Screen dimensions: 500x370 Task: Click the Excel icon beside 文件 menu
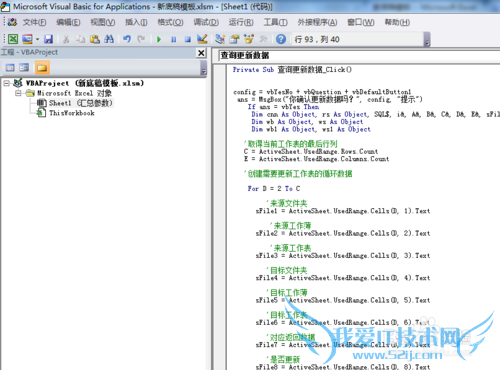click(x=12, y=22)
